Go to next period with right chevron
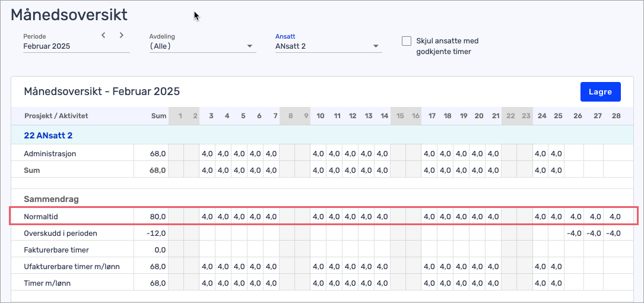Image resolution: width=644 pixels, height=303 pixels. pyautogui.click(x=121, y=36)
